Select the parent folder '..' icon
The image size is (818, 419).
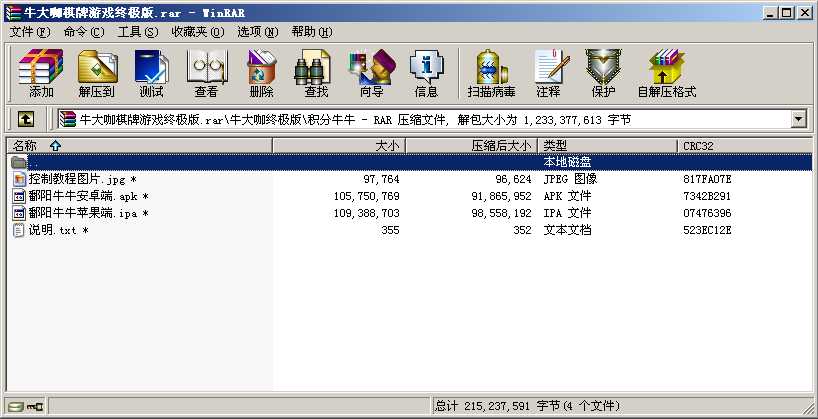[x=19, y=162]
